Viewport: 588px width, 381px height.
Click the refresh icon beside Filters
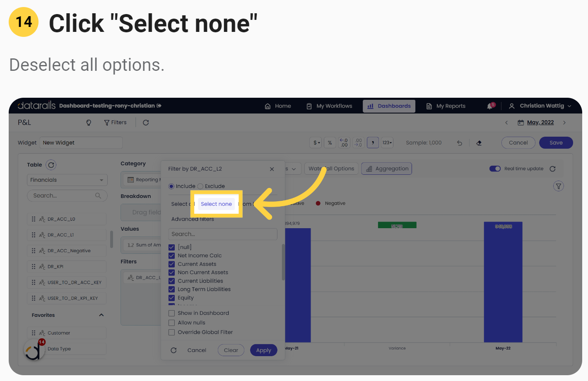pos(146,123)
